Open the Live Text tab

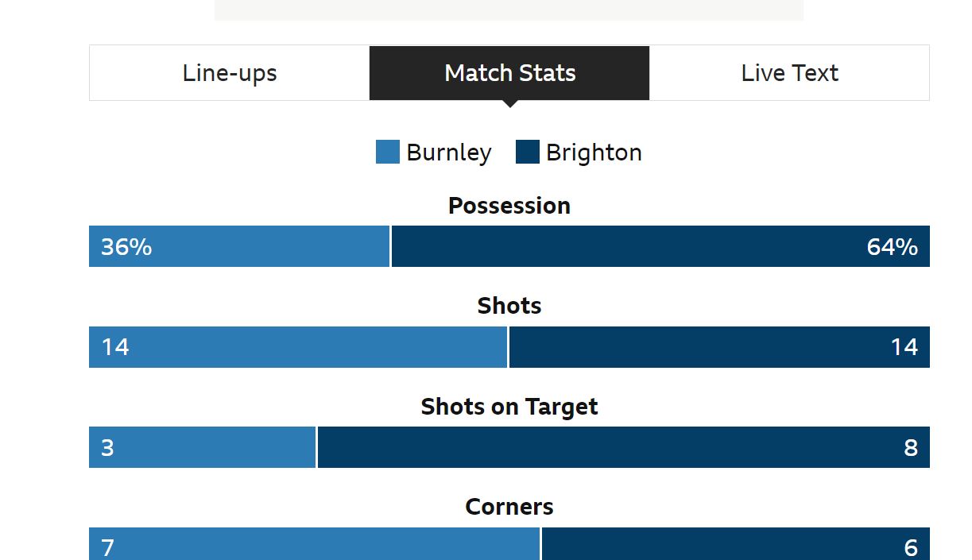click(789, 73)
